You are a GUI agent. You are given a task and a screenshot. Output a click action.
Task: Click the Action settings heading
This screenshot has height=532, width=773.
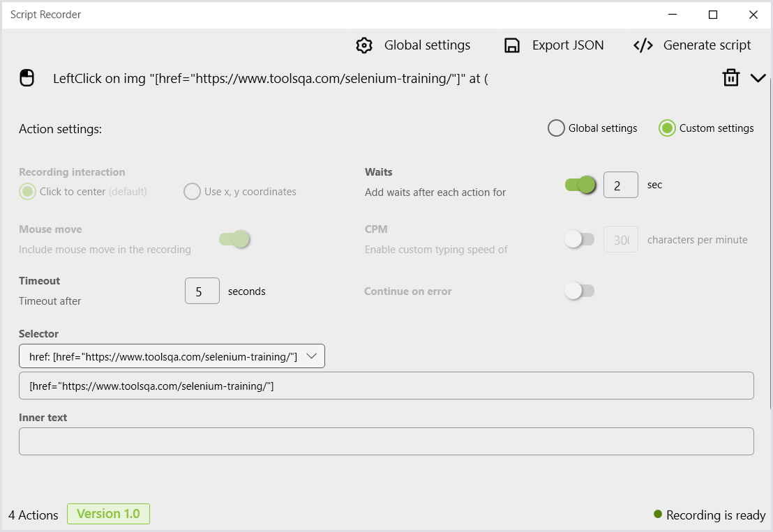(60, 129)
